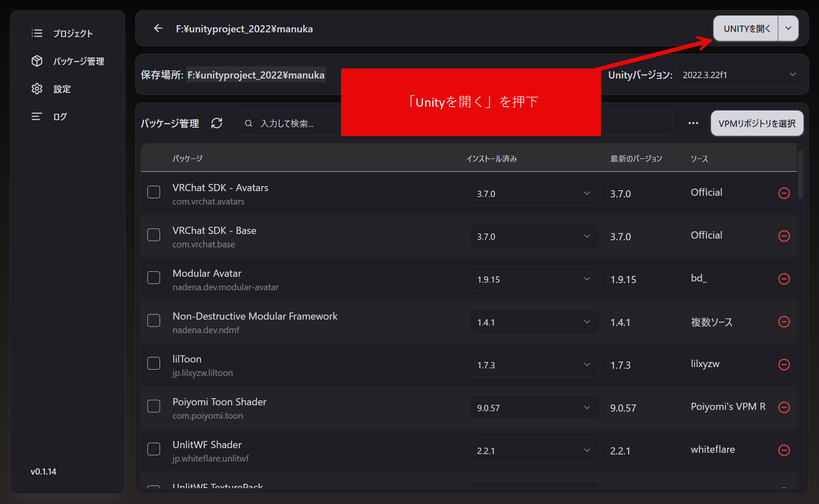Image resolution: width=819 pixels, height=504 pixels.
Task: Open NDMF 1.4.1 version dropdown
Action: pos(534,322)
